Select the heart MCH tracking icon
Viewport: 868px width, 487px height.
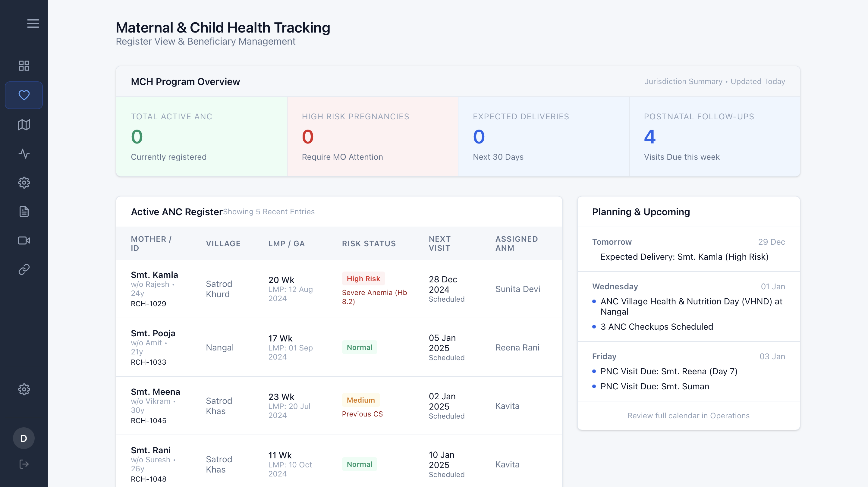click(24, 95)
